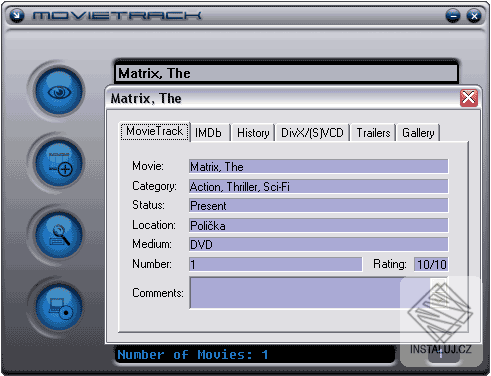Click the Category field Action, Thriller, Sci-Fi
Screen dimensions: 491x376
(318, 186)
